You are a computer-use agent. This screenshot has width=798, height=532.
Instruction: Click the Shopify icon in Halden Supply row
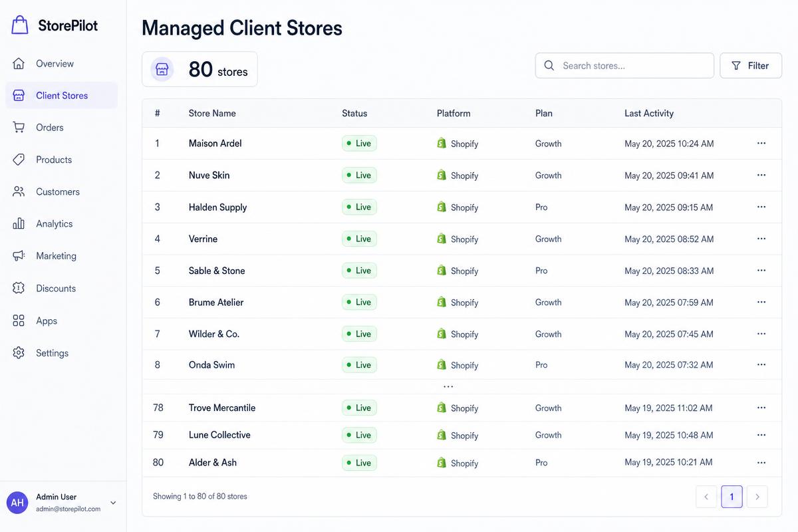click(x=442, y=207)
